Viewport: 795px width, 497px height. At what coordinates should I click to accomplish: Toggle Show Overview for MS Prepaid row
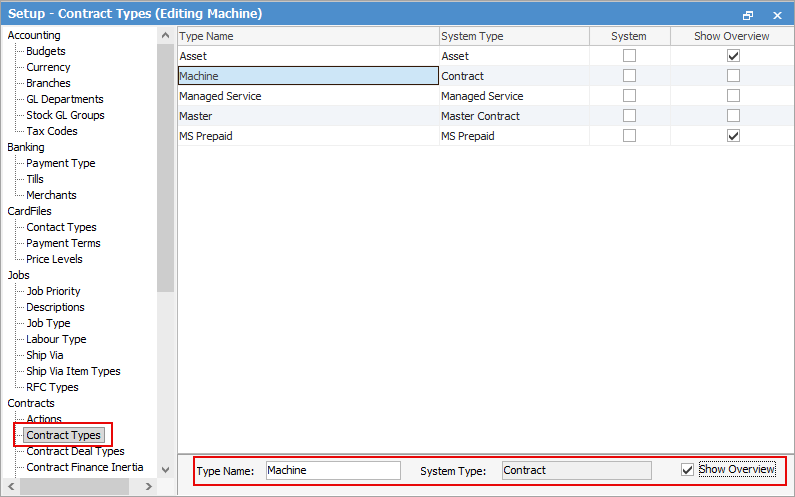pyautogui.click(x=733, y=135)
